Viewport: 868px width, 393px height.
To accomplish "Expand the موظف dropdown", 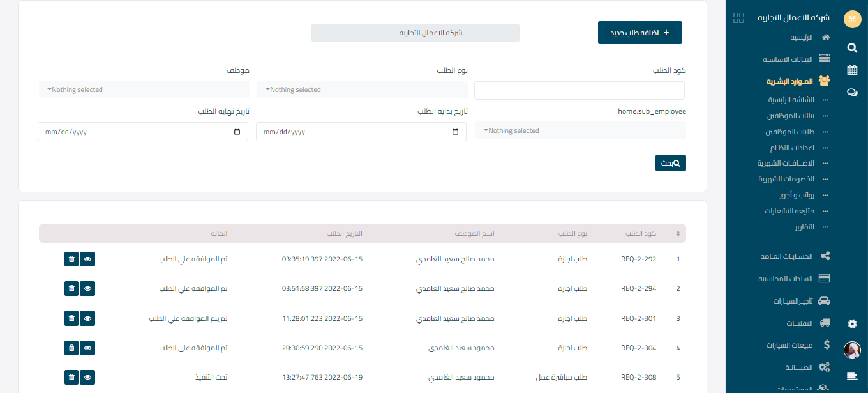I will point(144,90).
